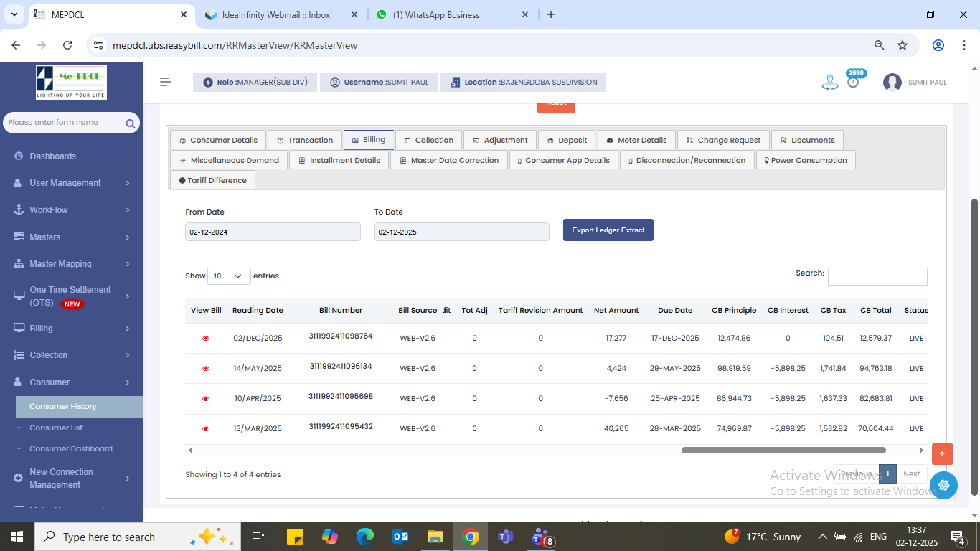Viewport: 980px width, 551px height.
Task: Click the From Date input field
Action: (273, 232)
